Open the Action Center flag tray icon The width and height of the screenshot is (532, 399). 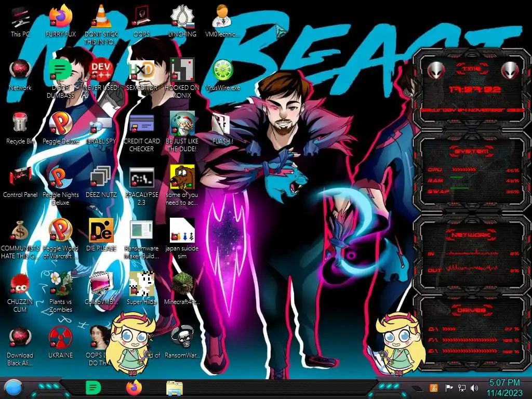point(449,388)
